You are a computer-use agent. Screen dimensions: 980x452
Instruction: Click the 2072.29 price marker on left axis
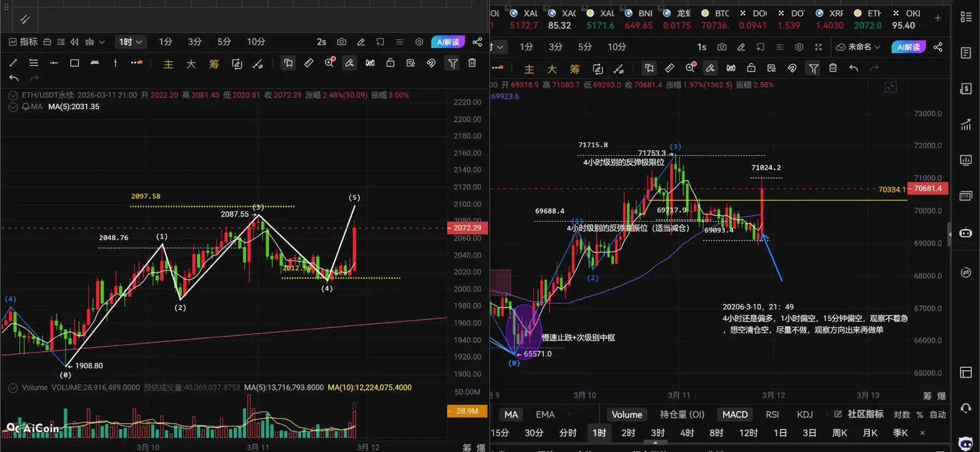click(x=467, y=228)
